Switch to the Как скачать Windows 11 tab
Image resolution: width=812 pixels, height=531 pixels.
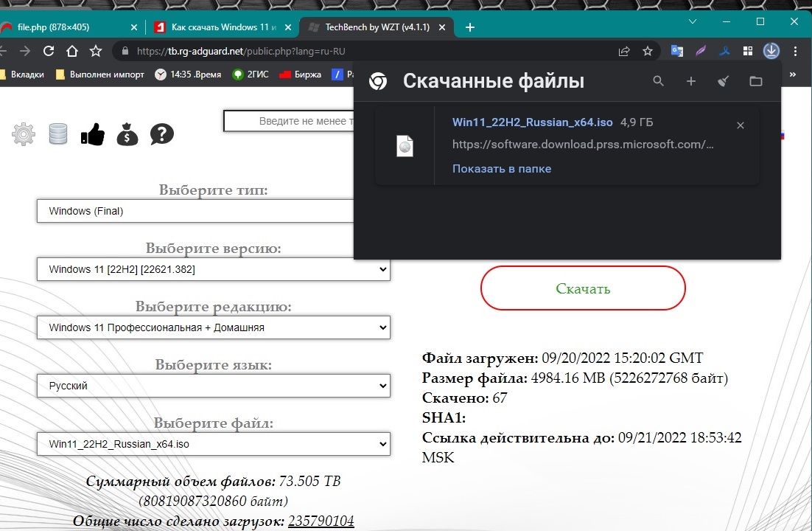pos(224,27)
